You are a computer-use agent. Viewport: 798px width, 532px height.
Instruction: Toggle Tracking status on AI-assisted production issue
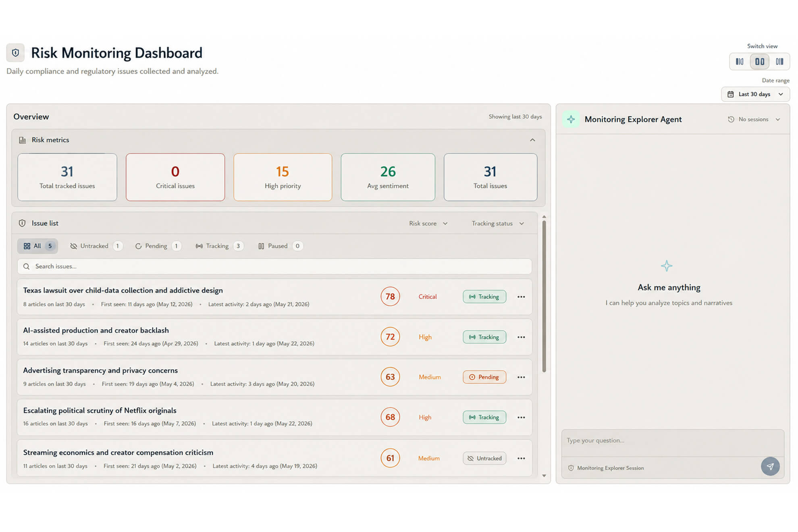tap(484, 337)
